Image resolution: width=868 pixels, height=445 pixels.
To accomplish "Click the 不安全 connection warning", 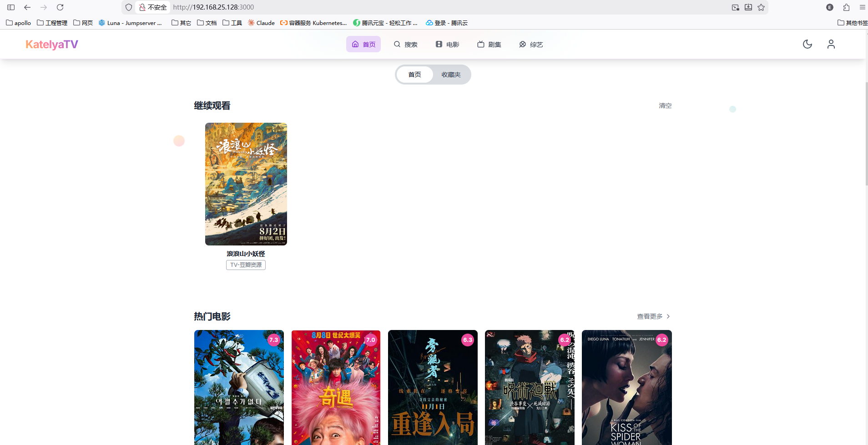I will click(153, 7).
